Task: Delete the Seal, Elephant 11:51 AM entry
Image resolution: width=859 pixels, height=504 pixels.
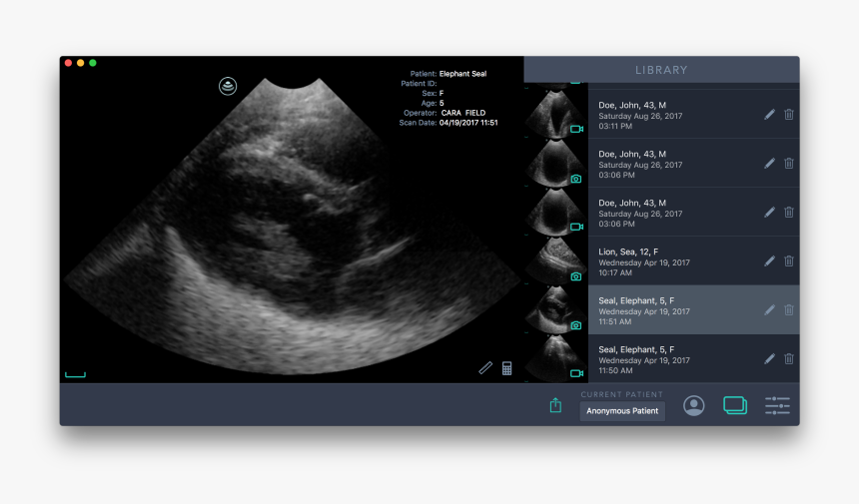Action: 789,309
